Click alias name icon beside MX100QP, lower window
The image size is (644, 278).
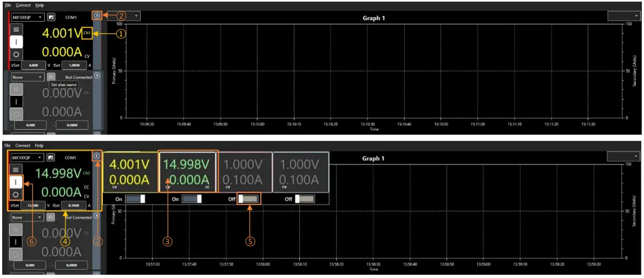pyautogui.click(x=51, y=157)
